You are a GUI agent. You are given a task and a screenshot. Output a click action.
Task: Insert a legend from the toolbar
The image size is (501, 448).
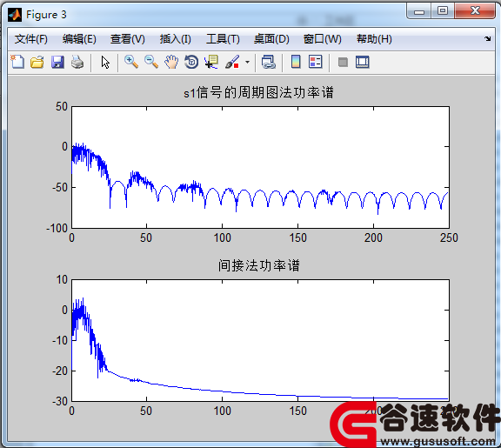coord(316,62)
